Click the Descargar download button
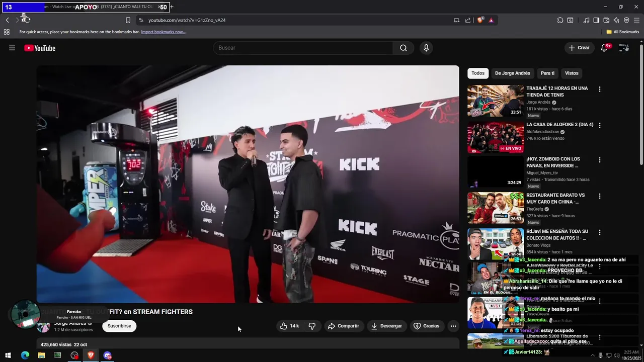This screenshot has width=644, height=362. [386, 326]
